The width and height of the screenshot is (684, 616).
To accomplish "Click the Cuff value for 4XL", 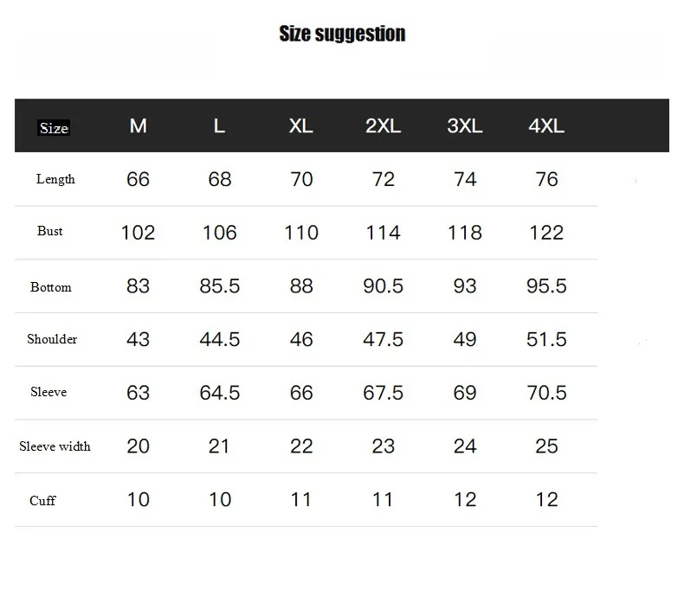I will tap(546, 500).
